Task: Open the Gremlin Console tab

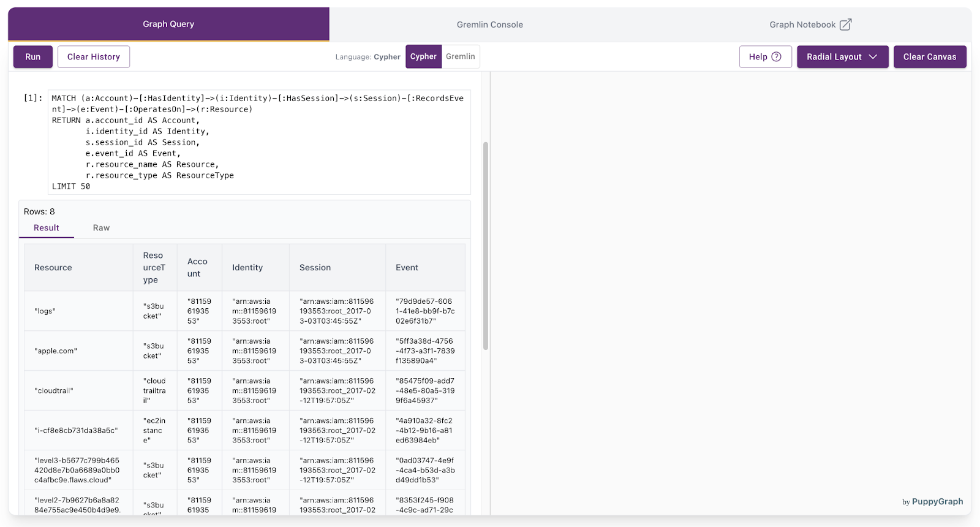Action: coord(489,25)
